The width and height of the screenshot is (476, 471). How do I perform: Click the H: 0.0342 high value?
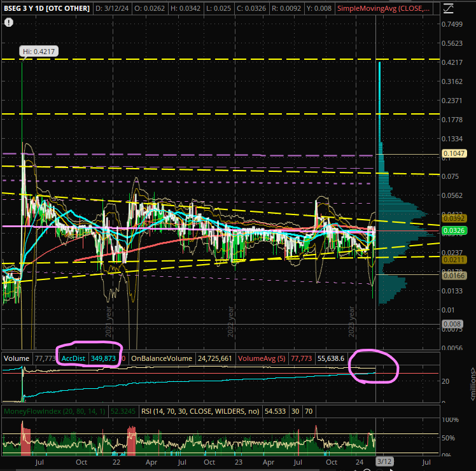tap(185, 8)
